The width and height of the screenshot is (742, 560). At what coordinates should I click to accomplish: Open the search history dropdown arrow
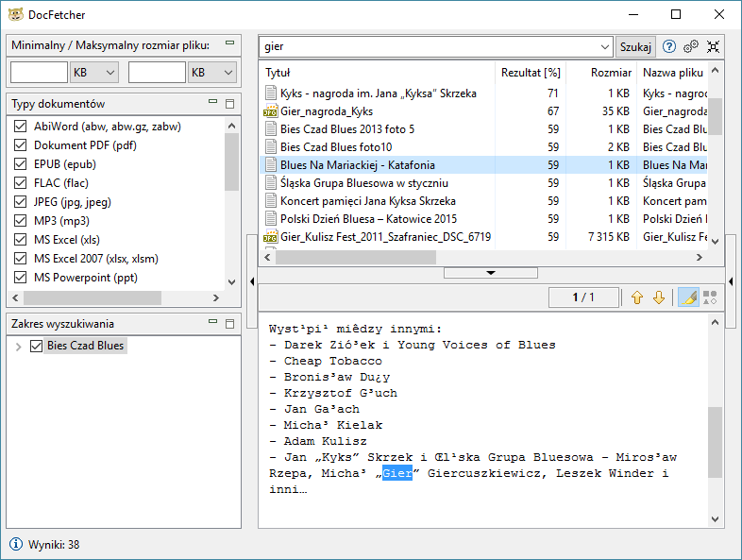click(x=604, y=46)
